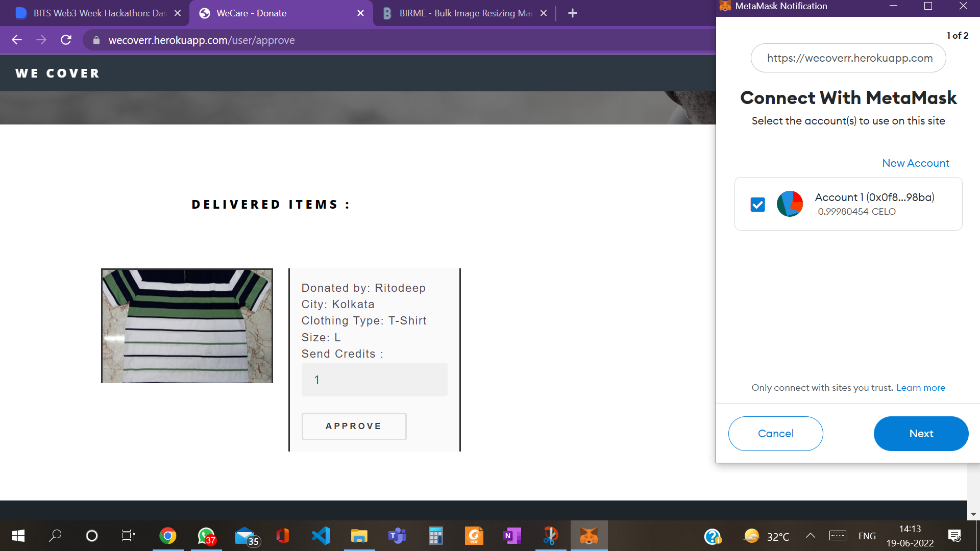The height and width of the screenshot is (551, 980).
Task: Show hidden system tray icons chevron
Action: (810, 536)
